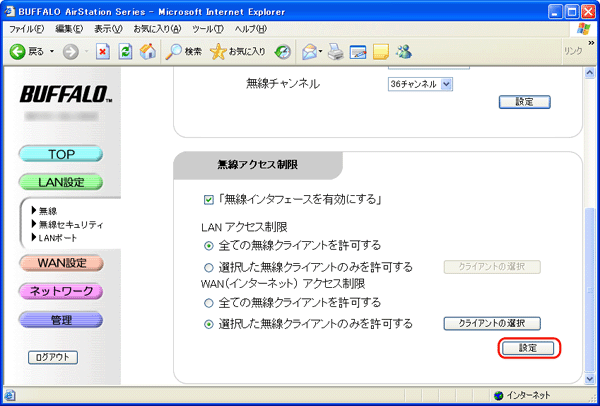Go to the Home page icon
Screen dimensions: 600x406
point(147,51)
